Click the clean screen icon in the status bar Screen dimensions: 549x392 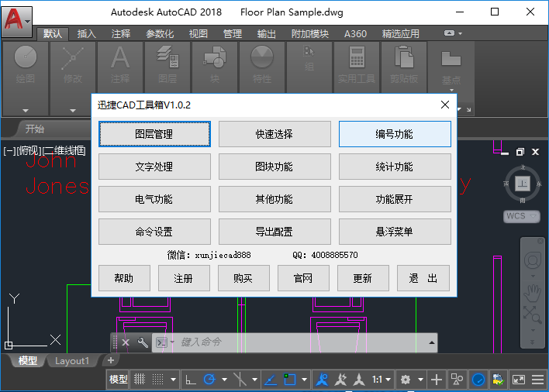click(x=519, y=380)
